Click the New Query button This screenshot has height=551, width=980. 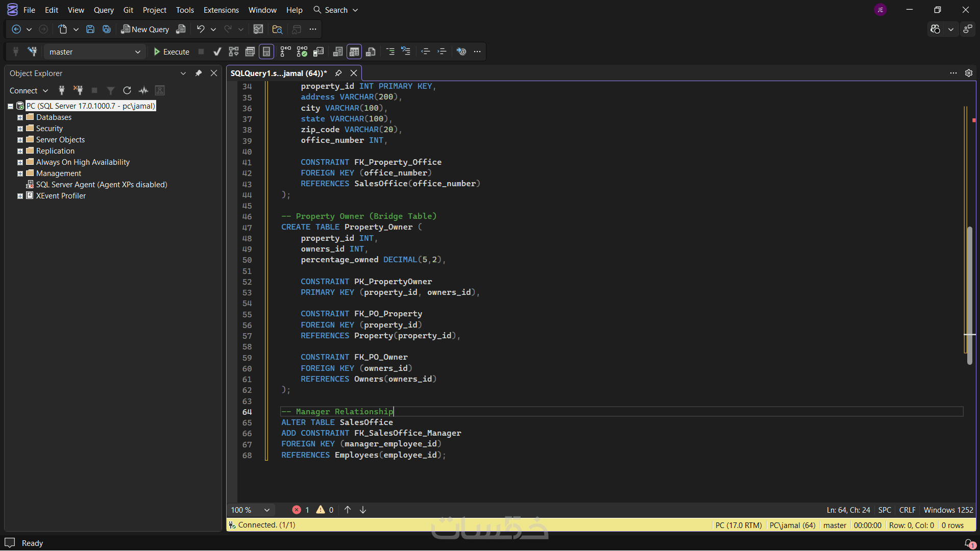[x=145, y=29]
